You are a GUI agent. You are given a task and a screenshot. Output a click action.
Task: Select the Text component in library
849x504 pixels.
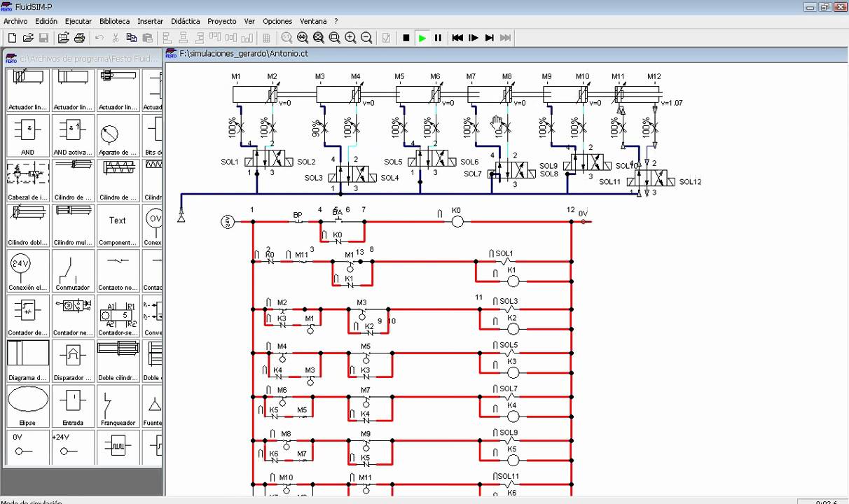[118, 225]
